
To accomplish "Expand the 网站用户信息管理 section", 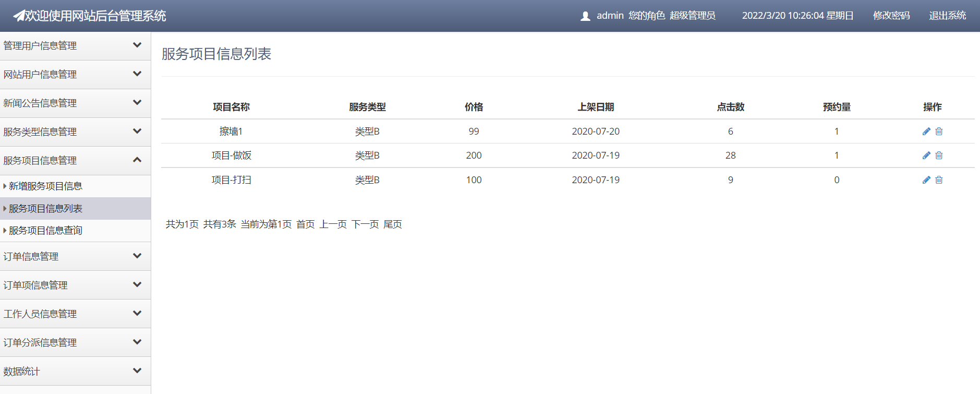I will point(75,75).
